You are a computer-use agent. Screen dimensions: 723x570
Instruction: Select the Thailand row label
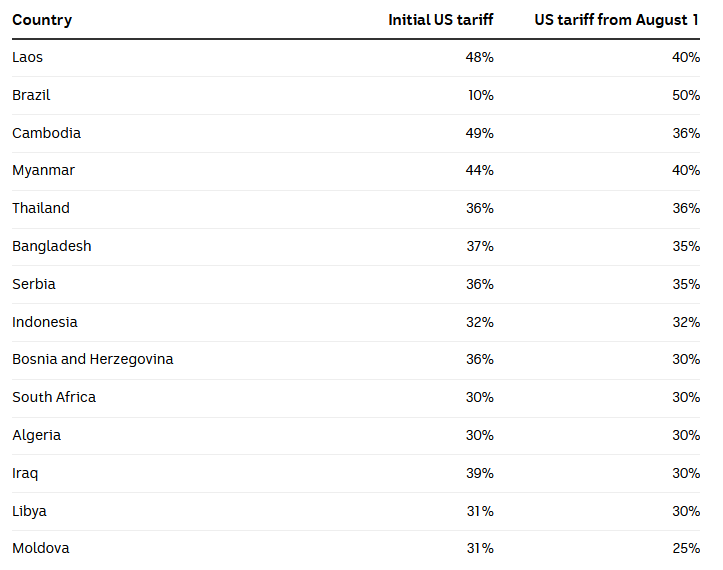[41, 208]
